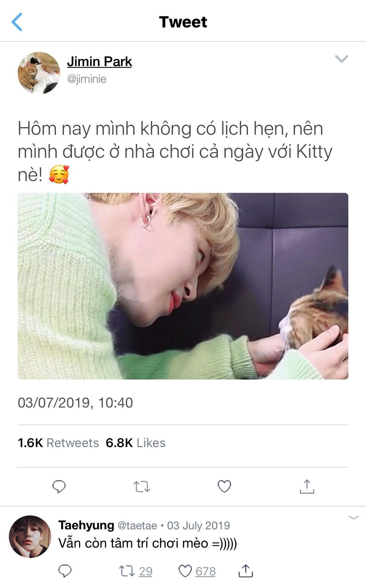
Task: Tap the share icon under main tweet
Action: point(307,487)
